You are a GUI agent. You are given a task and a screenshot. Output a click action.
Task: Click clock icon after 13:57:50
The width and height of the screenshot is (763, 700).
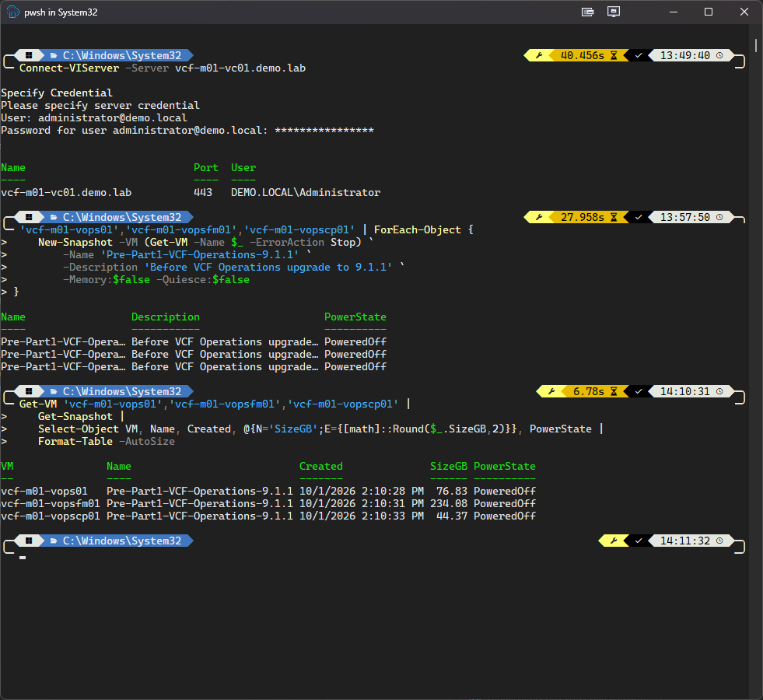coord(719,218)
